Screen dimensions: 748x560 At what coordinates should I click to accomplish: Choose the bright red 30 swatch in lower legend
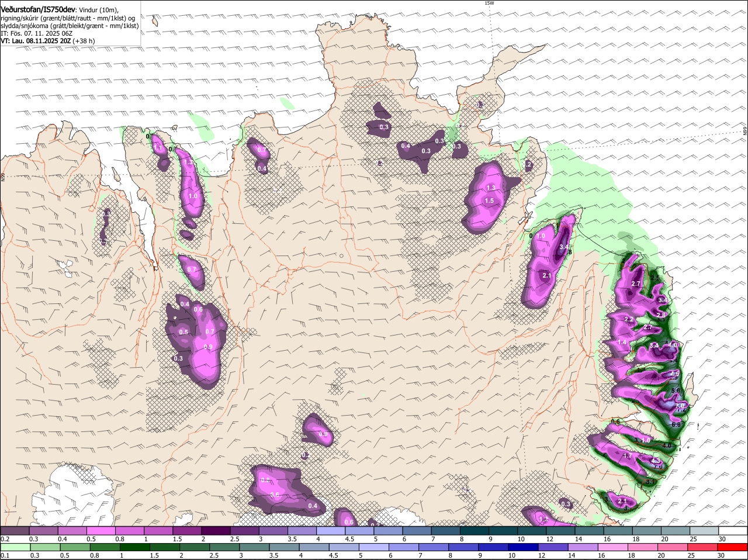(732, 547)
